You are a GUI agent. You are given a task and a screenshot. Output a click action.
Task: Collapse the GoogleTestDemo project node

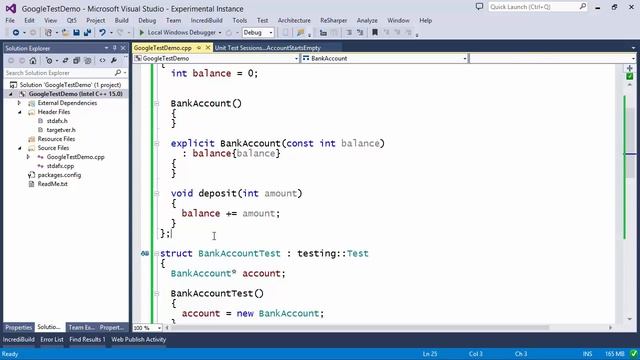(11, 94)
